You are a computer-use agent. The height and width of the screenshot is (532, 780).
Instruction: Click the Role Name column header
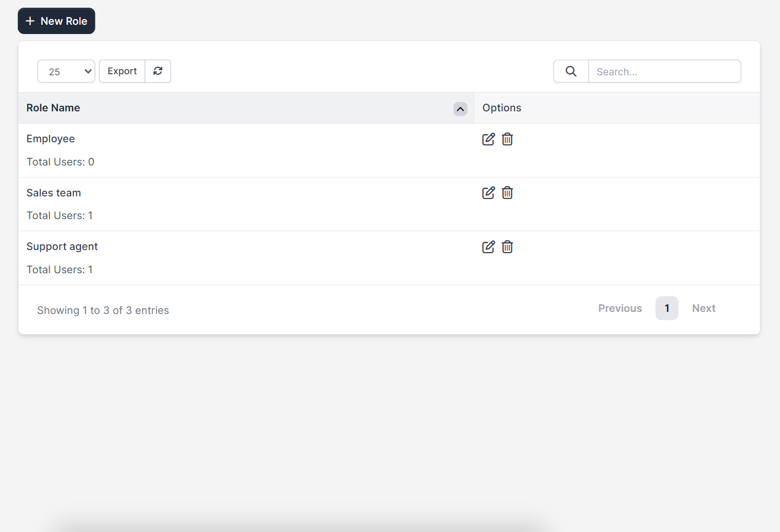click(246, 108)
